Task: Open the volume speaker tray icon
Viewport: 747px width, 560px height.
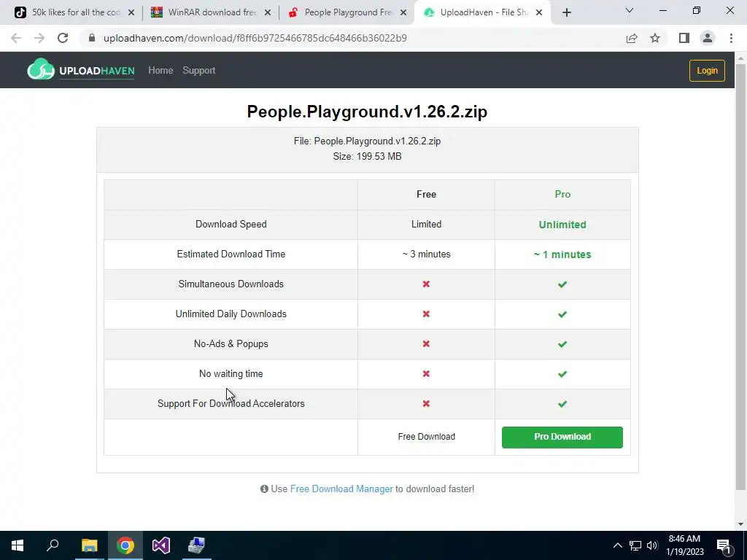Action: coord(652,545)
